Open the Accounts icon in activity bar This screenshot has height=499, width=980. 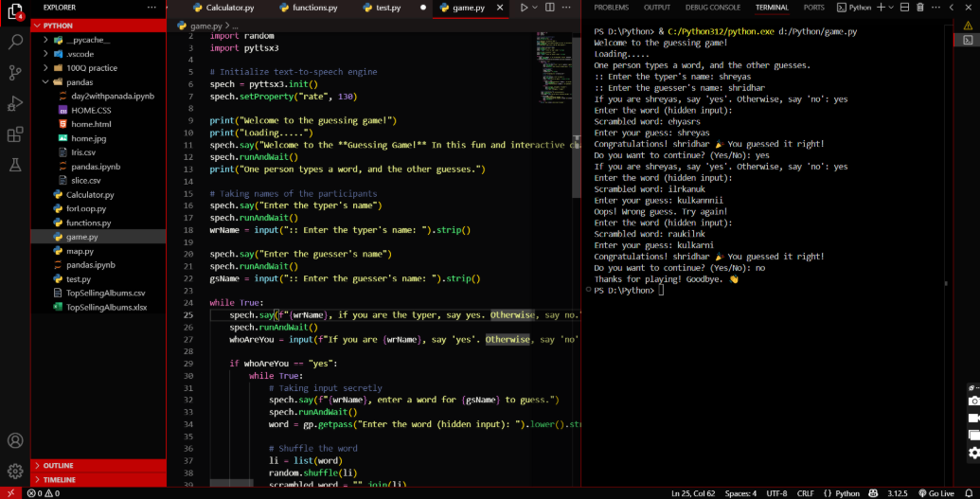[x=15, y=440]
